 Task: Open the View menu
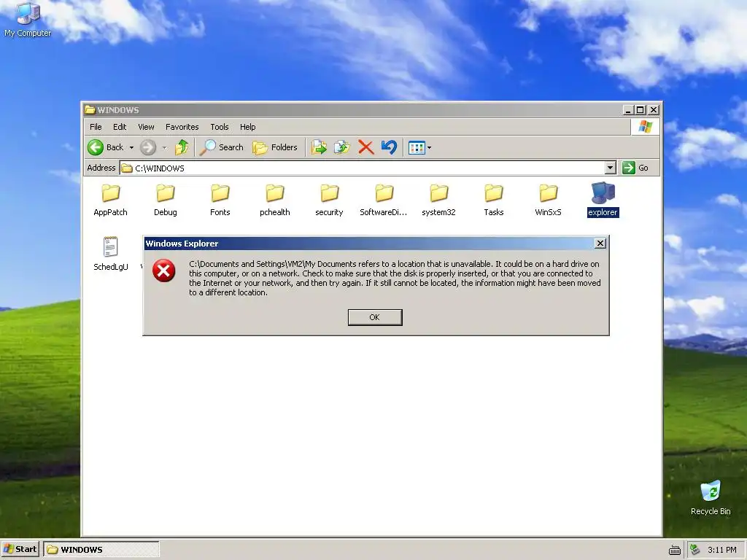(x=146, y=127)
